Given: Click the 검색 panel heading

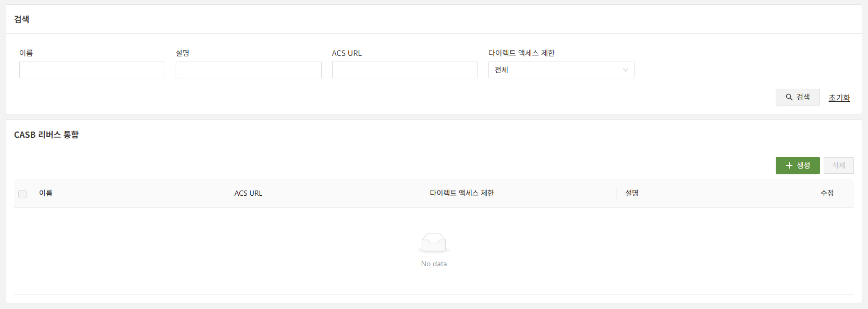Looking at the screenshot, I should point(22,19).
